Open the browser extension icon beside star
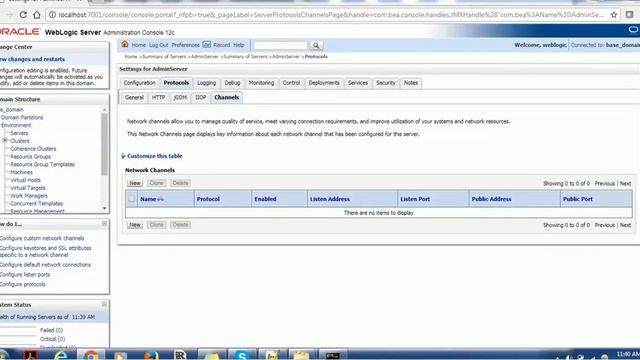Screen dimensions: 640x360 click(x=629, y=15)
